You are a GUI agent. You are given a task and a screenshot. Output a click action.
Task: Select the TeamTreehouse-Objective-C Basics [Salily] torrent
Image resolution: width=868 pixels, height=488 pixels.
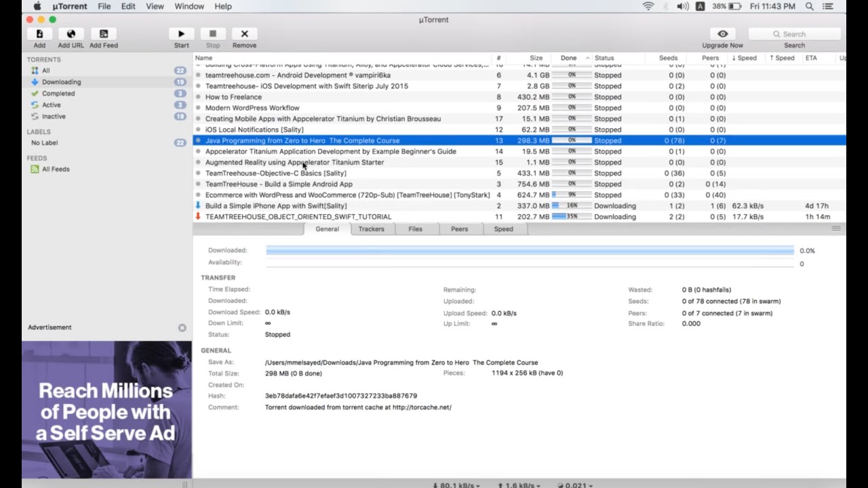pos(519,173)
